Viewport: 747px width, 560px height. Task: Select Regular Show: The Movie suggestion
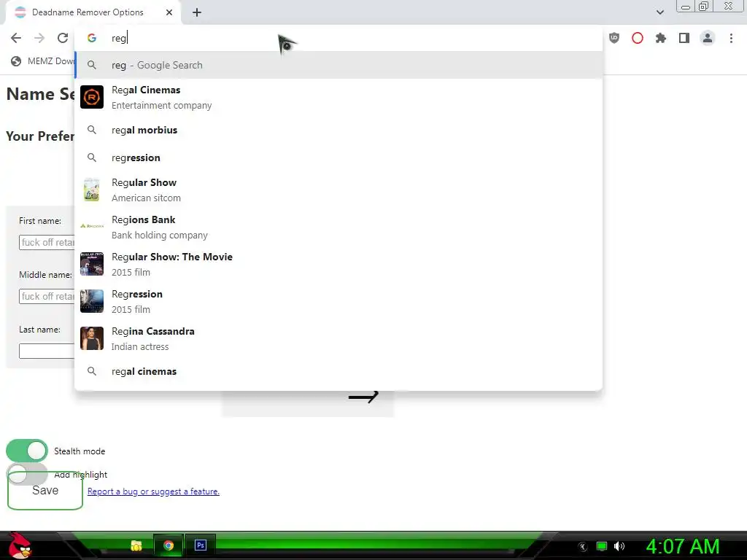(338, 264)
